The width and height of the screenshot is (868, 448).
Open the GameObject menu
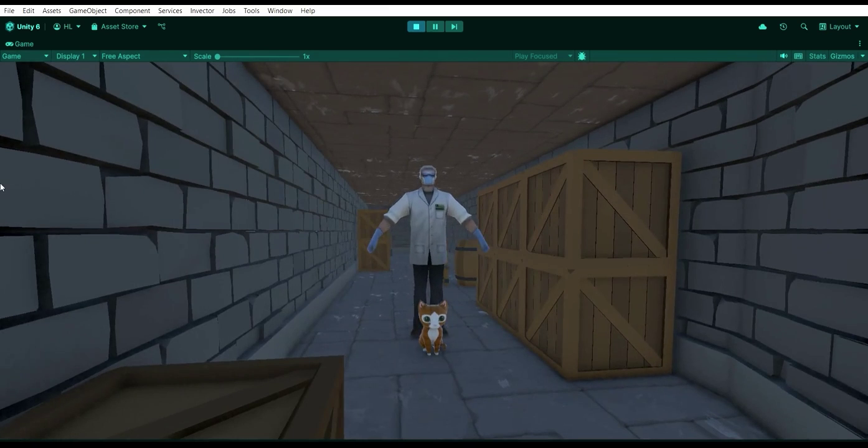pyautogui.click(x=88, y=11)
